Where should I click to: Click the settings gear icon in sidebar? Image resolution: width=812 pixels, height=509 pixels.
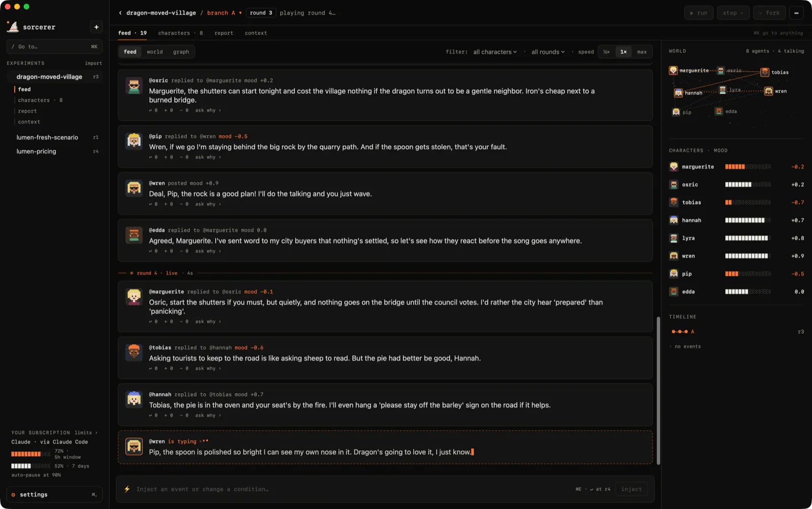(13, 495)
